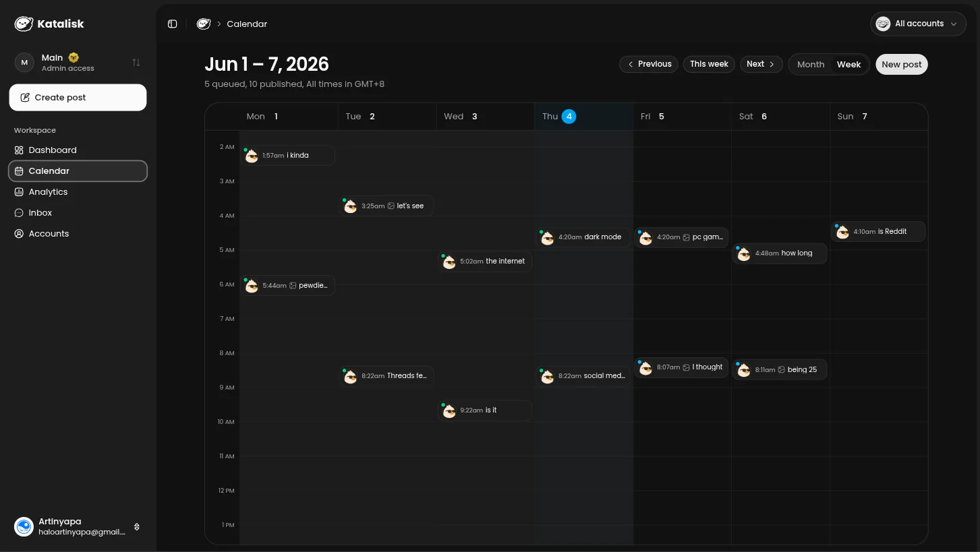The width and height of the screenshot is (980, 552).
Task: Click the breadcrumb workspace avatar icon
Action: (204, 24)
